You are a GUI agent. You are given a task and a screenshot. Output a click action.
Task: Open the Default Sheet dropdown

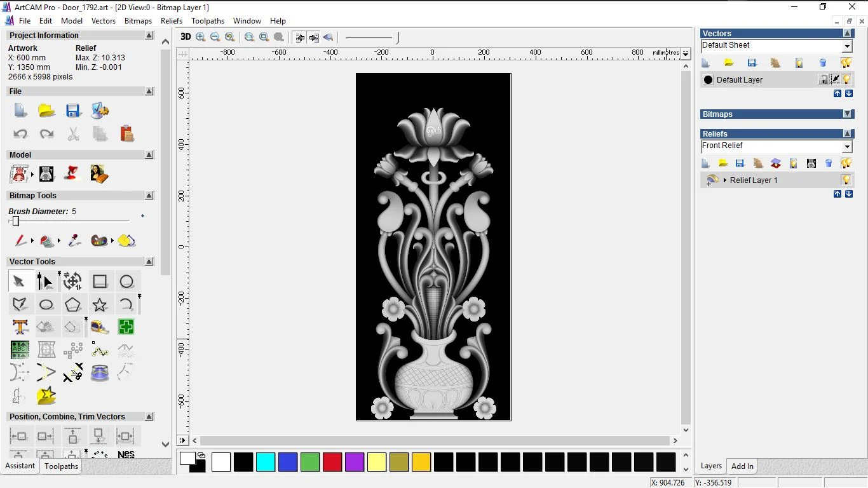tap(847, 46)
